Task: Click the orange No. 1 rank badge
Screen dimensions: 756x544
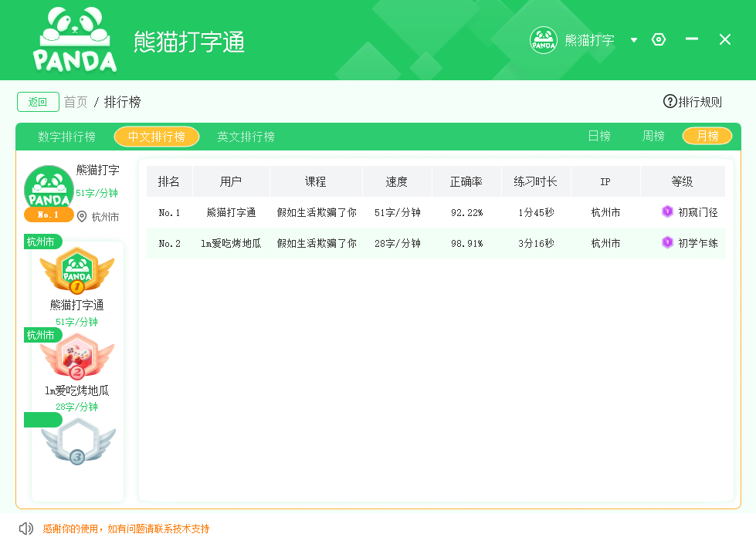Action: point(49,215)
